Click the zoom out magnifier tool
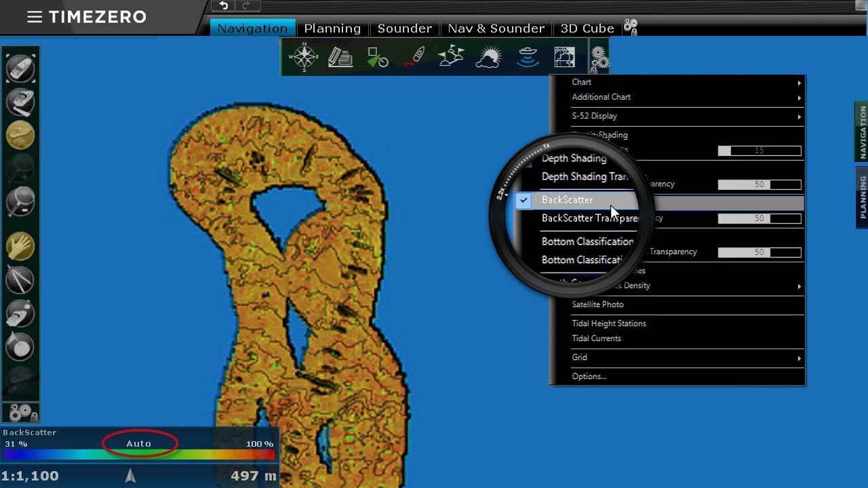 click(20, 202)
